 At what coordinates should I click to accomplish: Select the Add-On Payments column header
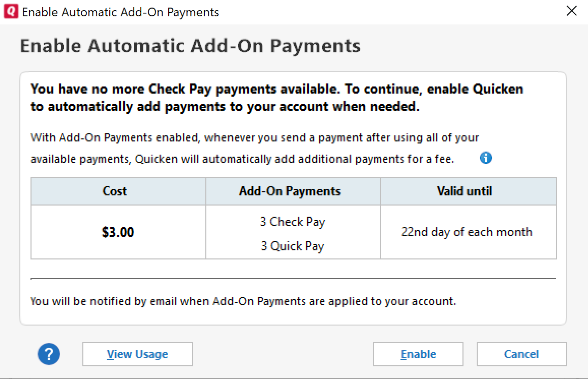coord(293,191)
